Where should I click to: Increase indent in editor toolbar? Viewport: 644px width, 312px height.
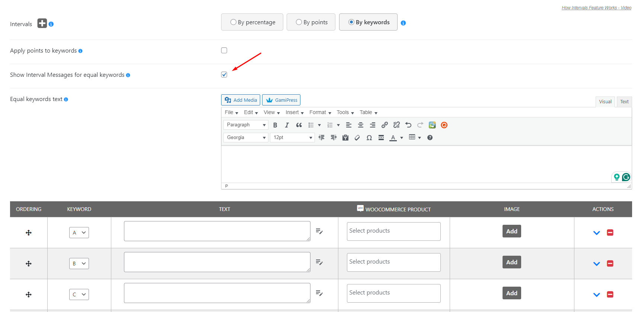334,138
